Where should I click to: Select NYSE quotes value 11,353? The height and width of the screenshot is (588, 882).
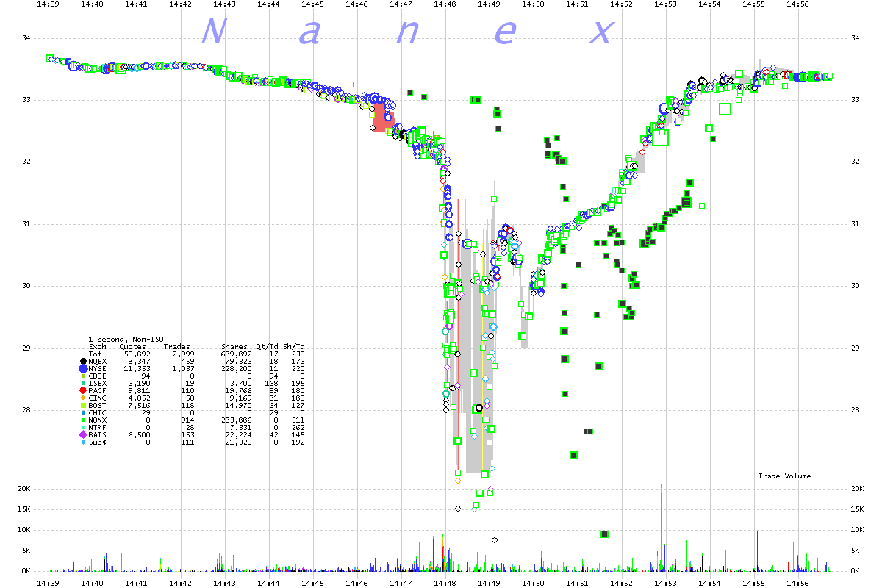click(137, 368)
